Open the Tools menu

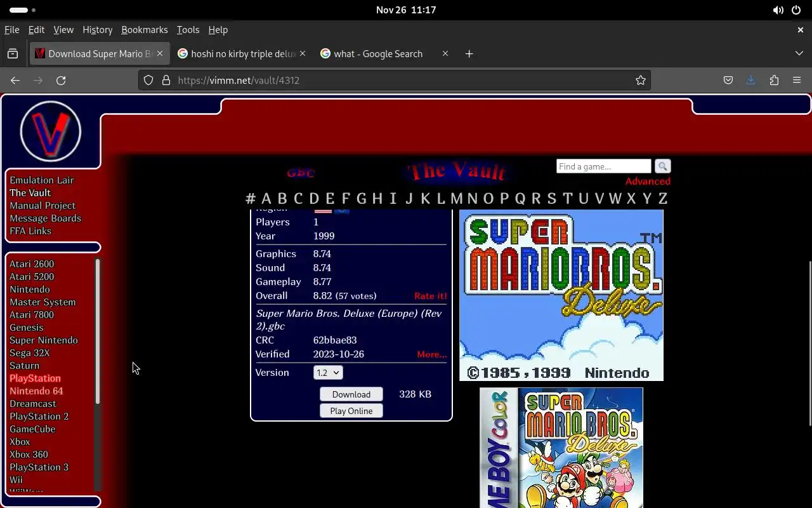[x=188, y=30]
